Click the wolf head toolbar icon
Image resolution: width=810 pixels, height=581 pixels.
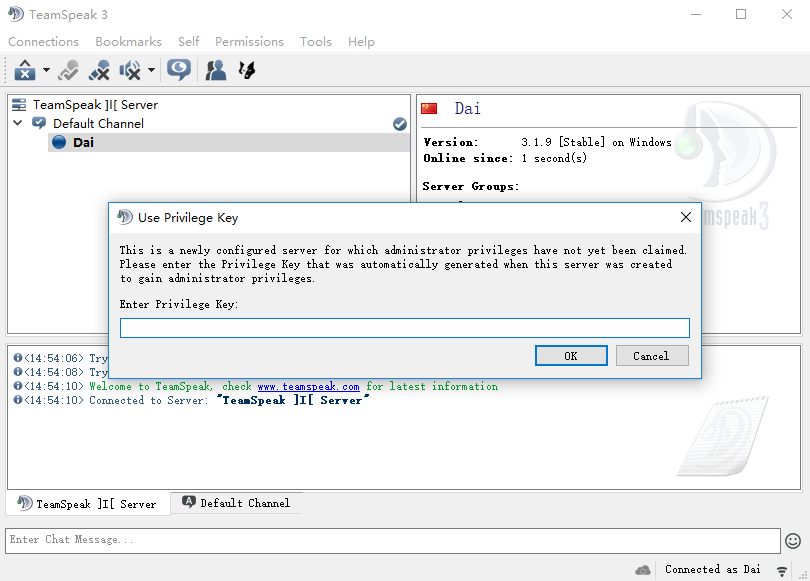[246, 70]
